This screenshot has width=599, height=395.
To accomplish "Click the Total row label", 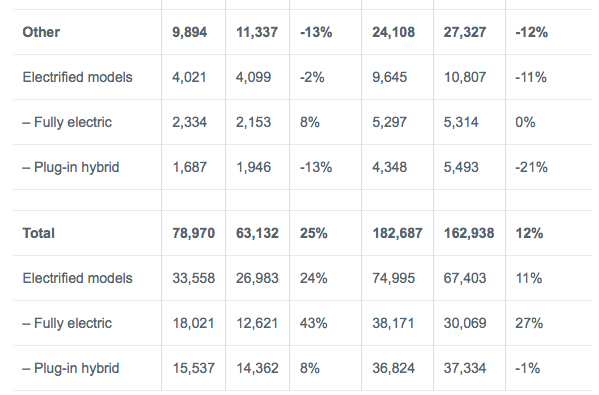I will click(x=39, y=233).
